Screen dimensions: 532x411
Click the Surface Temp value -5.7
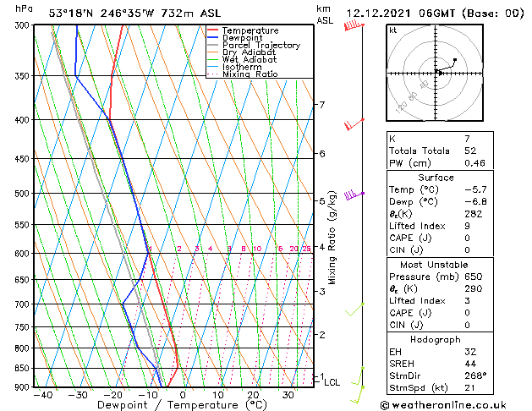tap(475, 189)
